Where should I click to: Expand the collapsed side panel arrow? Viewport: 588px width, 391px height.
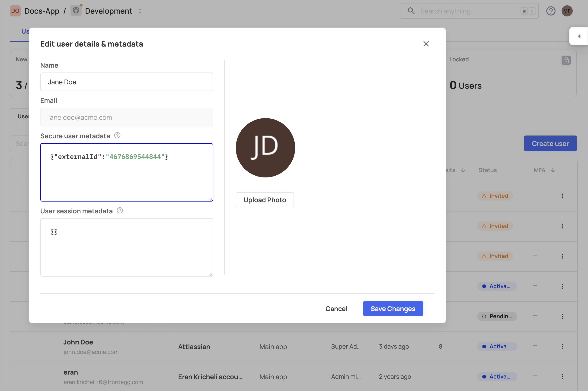(579, 36)
